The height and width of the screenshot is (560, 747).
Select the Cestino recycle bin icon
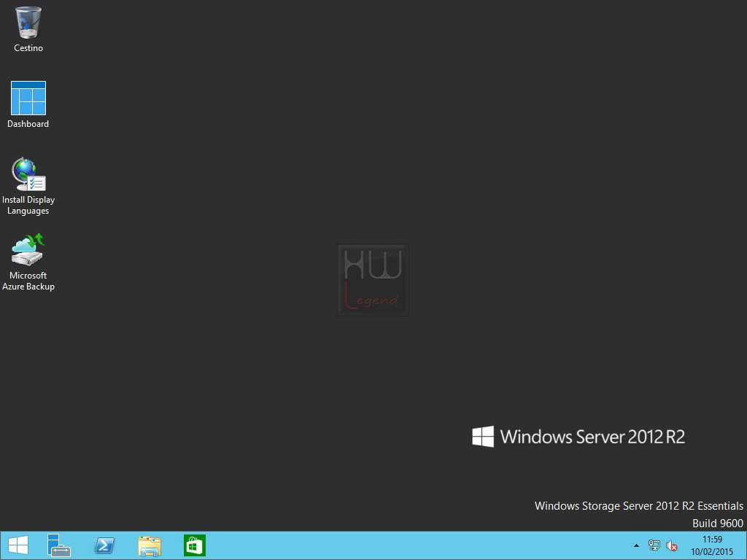[28, 23]
